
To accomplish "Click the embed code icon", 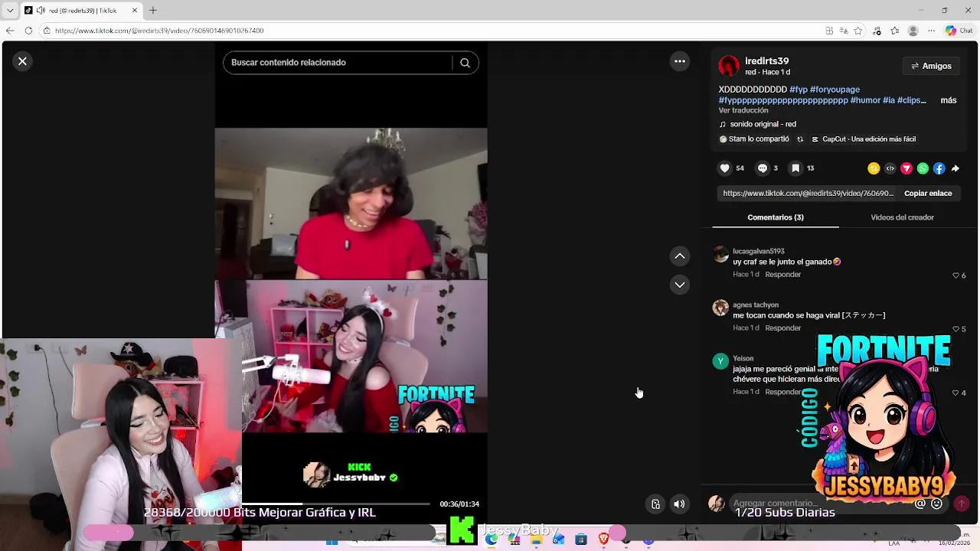I will coord(890,168).
